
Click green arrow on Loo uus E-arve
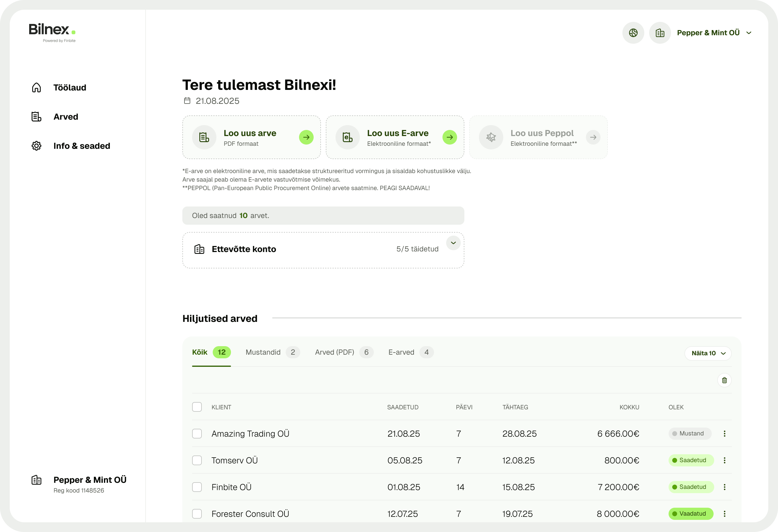click(x=449, y=137)
